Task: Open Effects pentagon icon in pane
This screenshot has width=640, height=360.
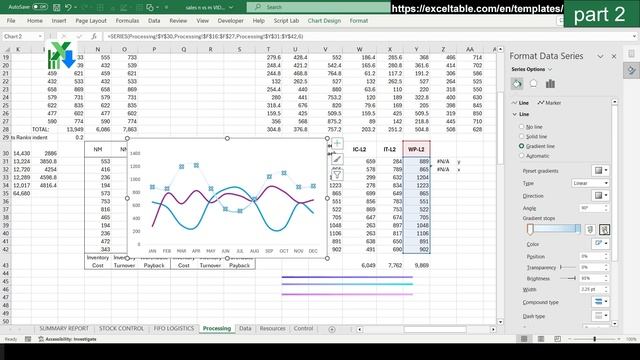Action: pos(533,84)
